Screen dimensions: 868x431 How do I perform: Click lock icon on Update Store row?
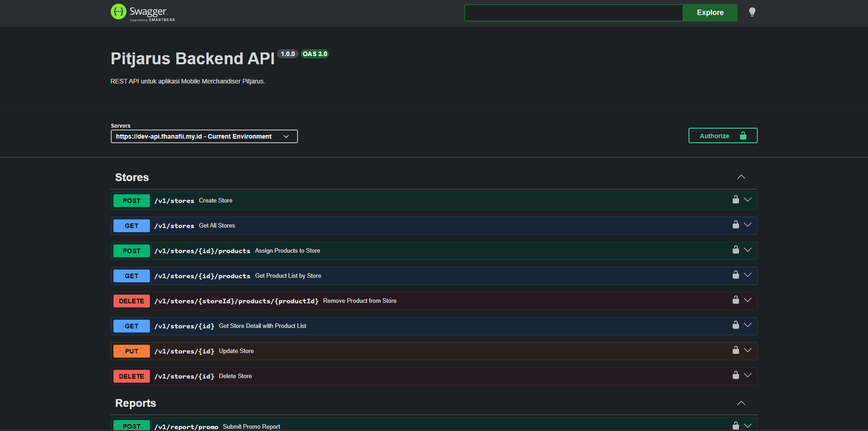pos(735,350)
